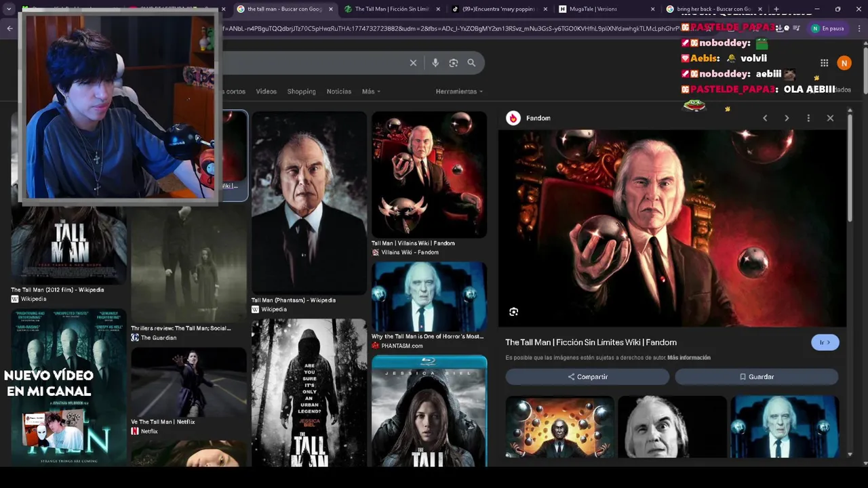
Task: Open the 'Más información' copyright link
Action: point(689,358)
